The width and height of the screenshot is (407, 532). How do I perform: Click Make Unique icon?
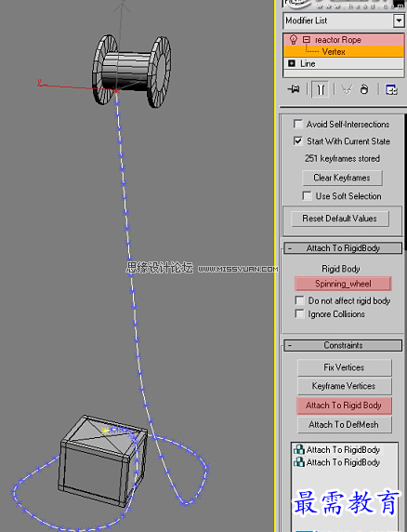pyautogui.click(x=347, y=89)
